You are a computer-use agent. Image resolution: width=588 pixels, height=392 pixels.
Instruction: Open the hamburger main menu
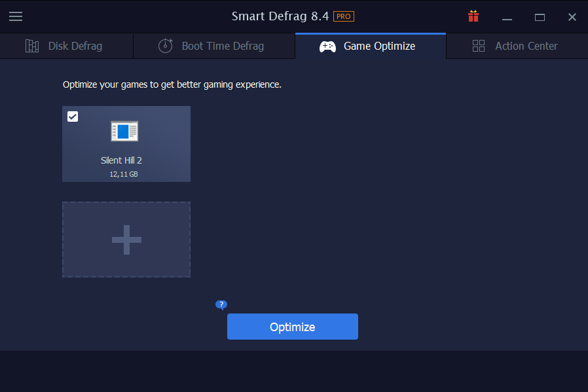(16, 16)
